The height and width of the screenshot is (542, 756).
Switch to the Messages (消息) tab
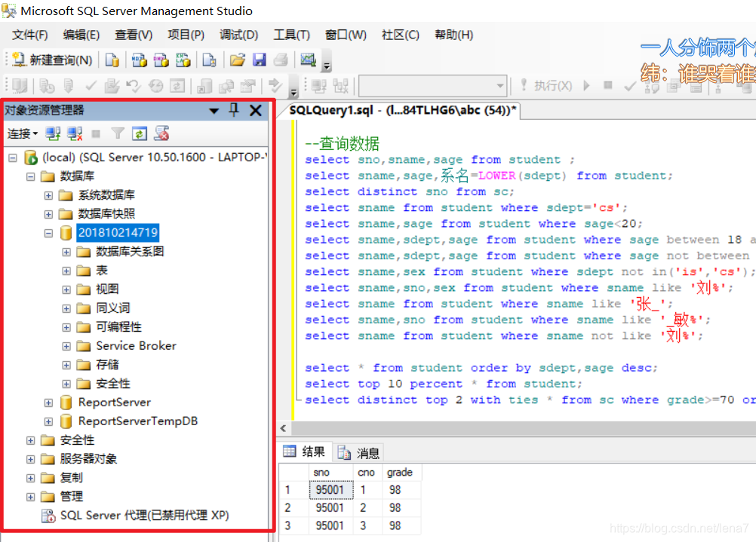click(358, 453)
